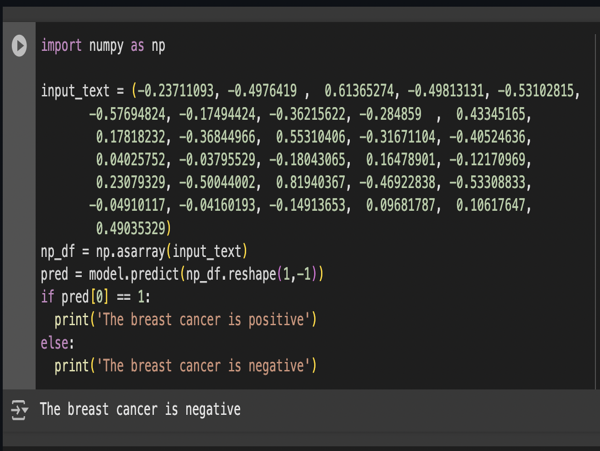Click the np.asarray(input_text) call
Image resolution: width=600 pixels, height=451 pixels.
click(171, 252)
